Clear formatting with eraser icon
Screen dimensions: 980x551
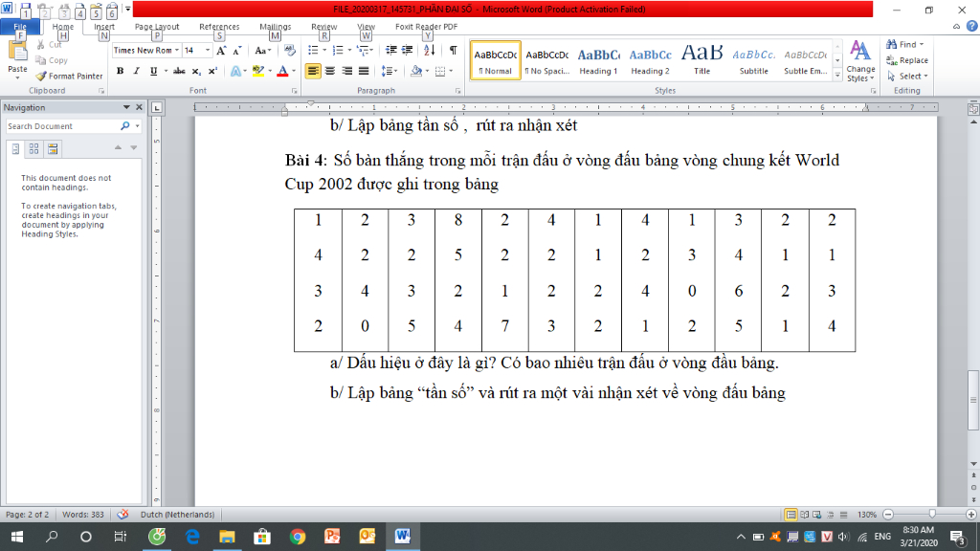[x=289, y=50]
